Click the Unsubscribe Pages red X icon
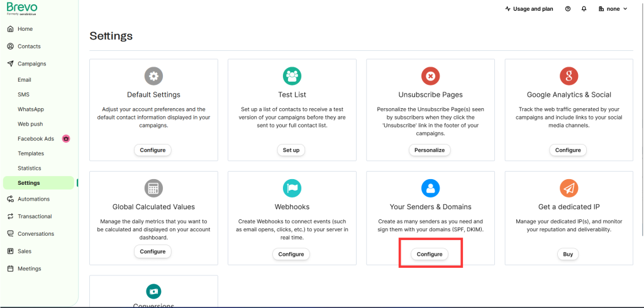The height and width of the screenshot is (308, 644). [430, 77]
